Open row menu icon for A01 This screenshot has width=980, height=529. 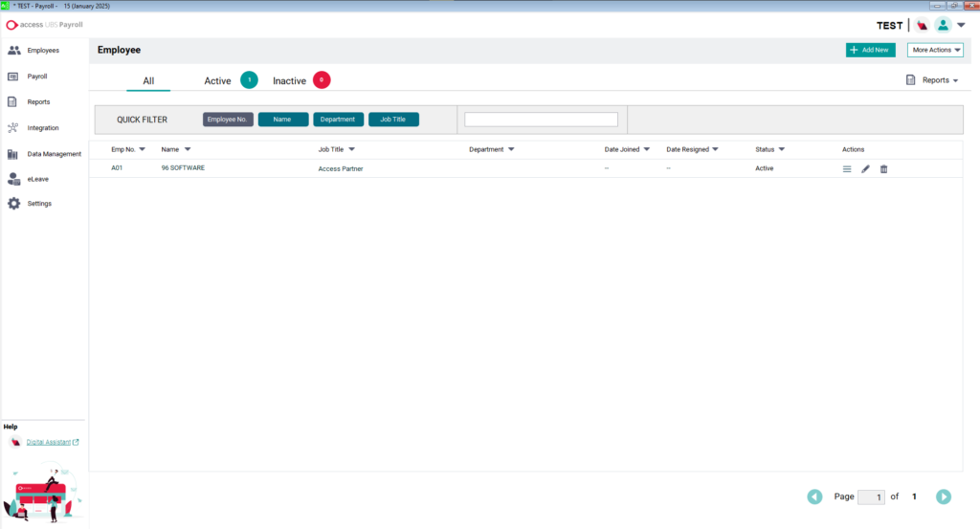(x=847, y=169)
